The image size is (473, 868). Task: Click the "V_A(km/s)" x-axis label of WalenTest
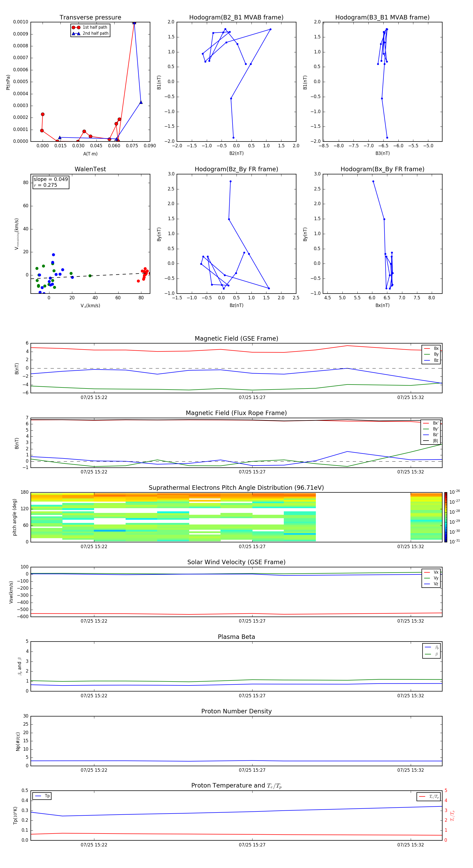point(90,306)
